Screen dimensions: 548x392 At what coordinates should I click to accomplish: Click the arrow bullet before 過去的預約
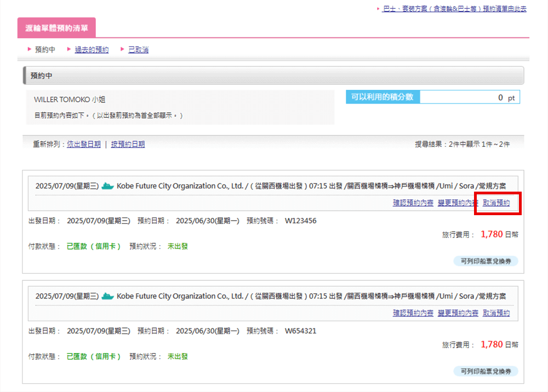click(x=69, y=49)
